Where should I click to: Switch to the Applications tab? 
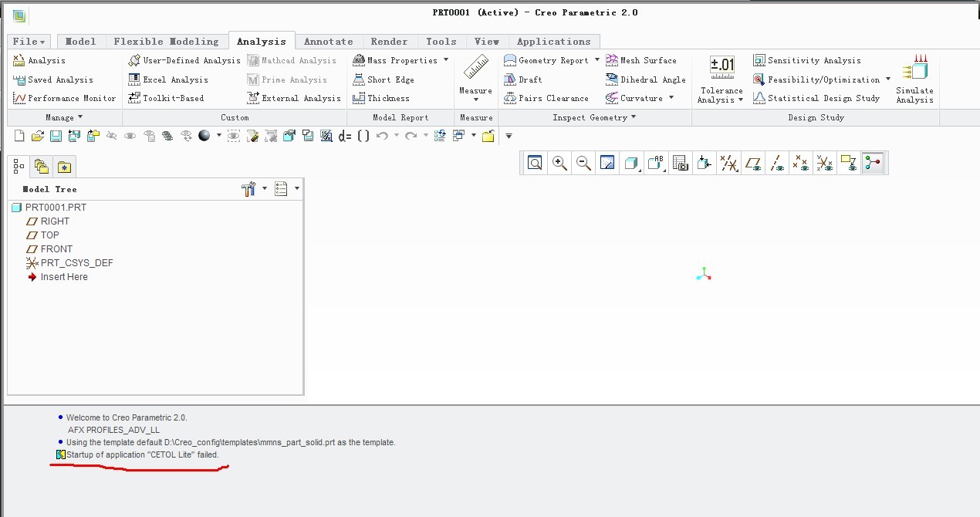point(554,42)
